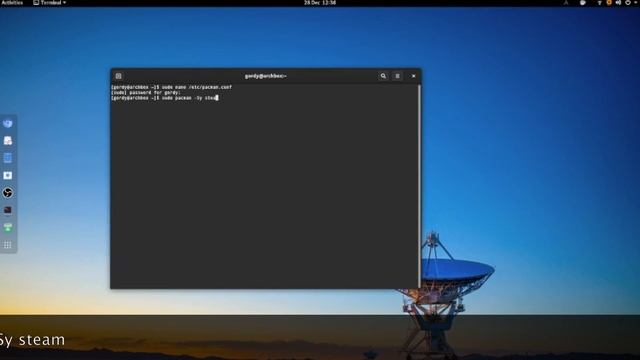The image size is (640, 360).
Task: Click the terminal vertical scrollbar
Action: (419, 186)
